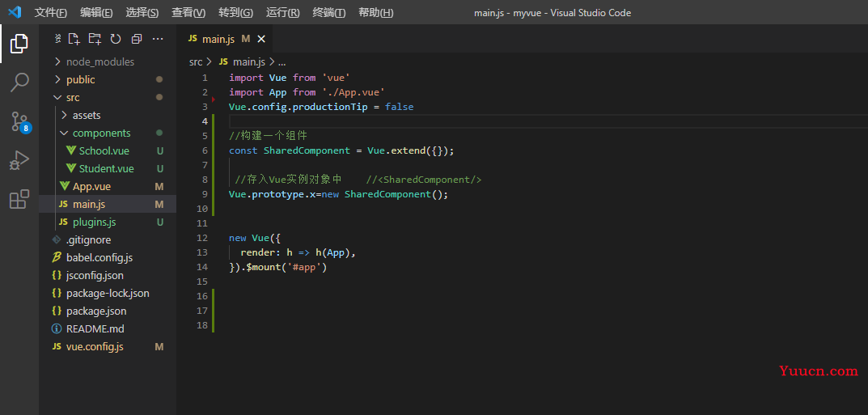
Task: Click productionTip on line 3
Action: [330, 107]
